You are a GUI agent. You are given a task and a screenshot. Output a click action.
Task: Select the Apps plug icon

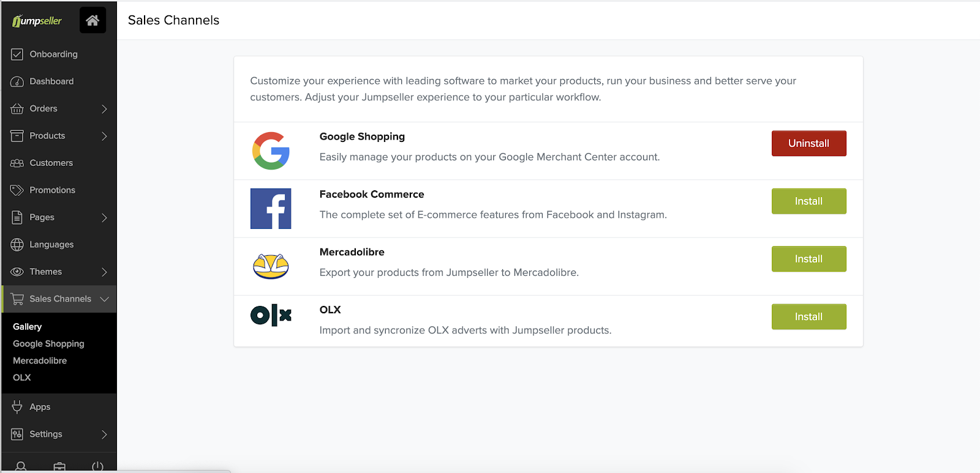17,406
